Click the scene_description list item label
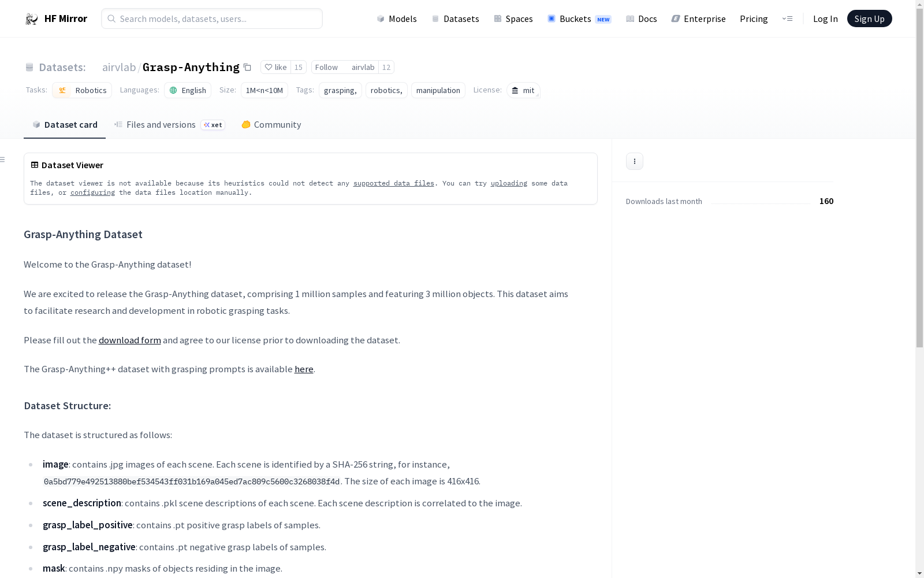Viewport: 924px width, 578px height. pos(82,503)
